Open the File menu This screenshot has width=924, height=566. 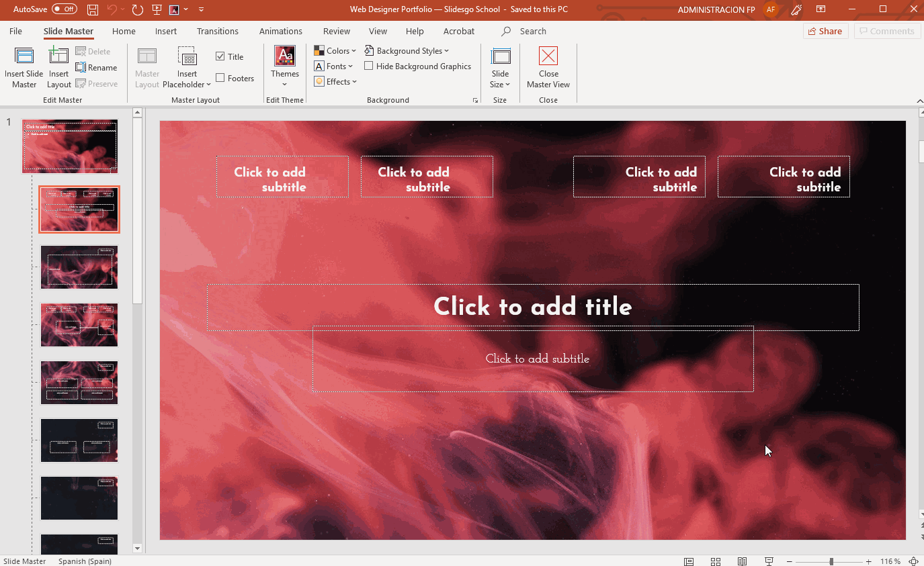coord(15,32)
